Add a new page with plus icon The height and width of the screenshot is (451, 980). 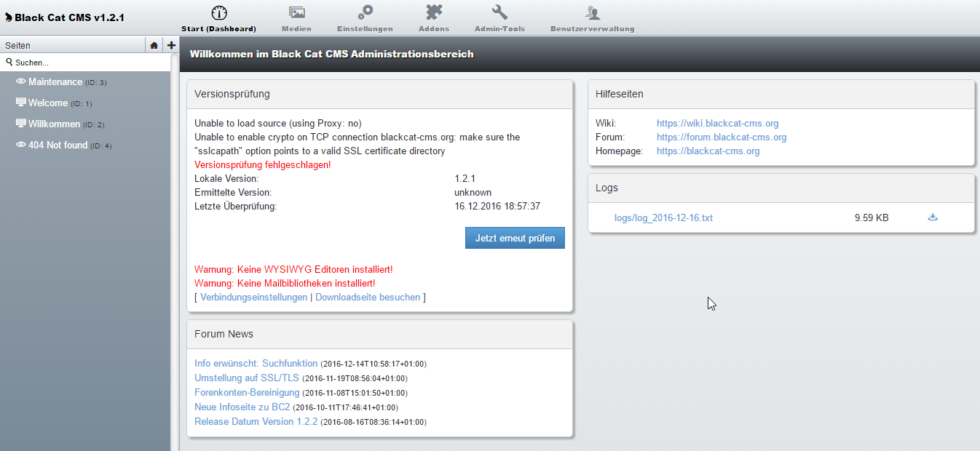pos(171,45)
